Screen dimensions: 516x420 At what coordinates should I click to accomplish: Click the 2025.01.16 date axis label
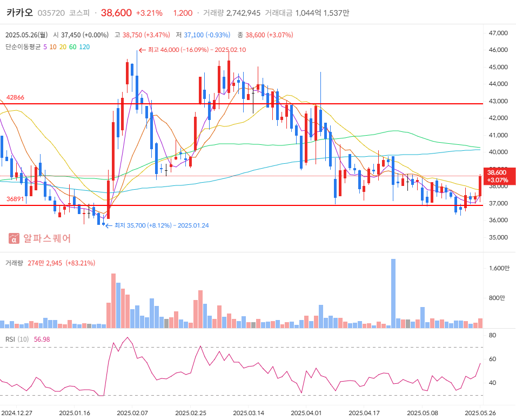(75, 413)
